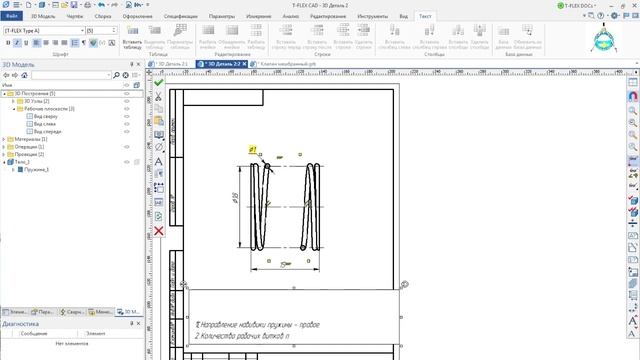Toggle bold text formatting

[8, 42]
